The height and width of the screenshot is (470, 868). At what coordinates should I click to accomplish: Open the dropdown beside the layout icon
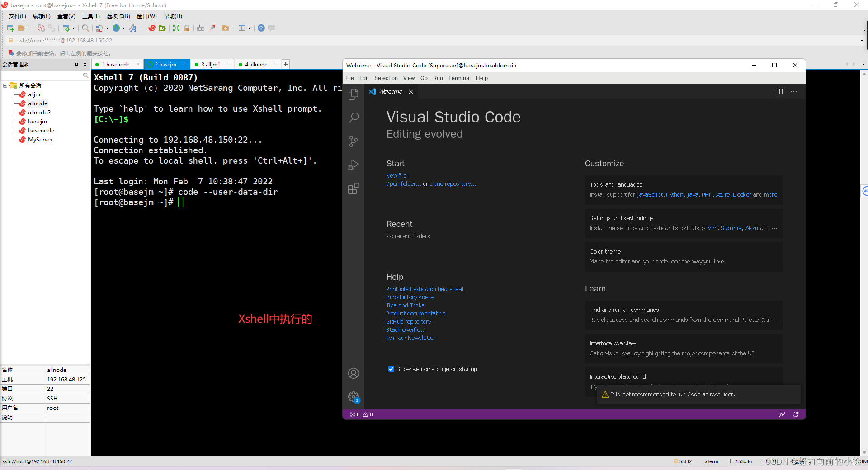click(249, 28)
